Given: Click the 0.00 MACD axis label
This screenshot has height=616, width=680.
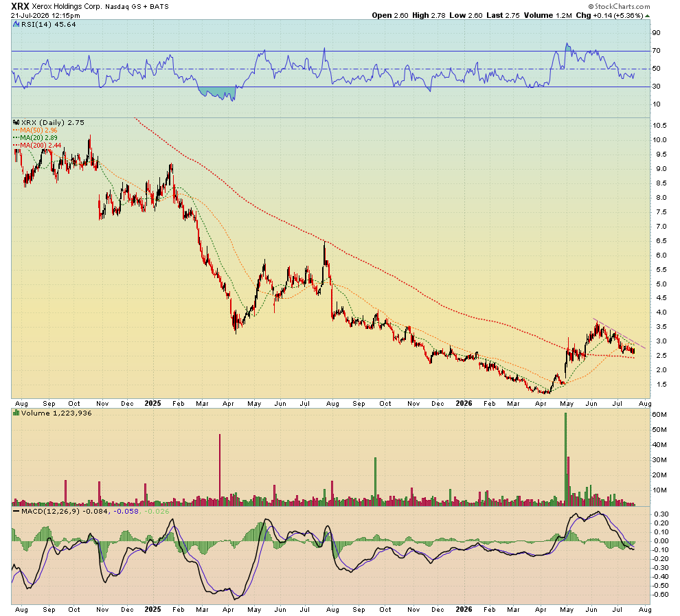Looking at the screenshot, I should coord(661,541).
